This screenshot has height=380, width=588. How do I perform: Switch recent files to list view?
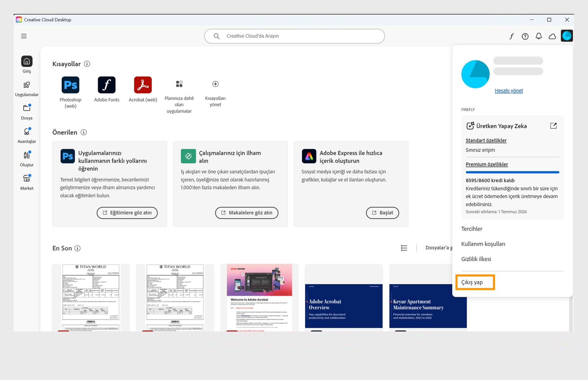[404, 248]
